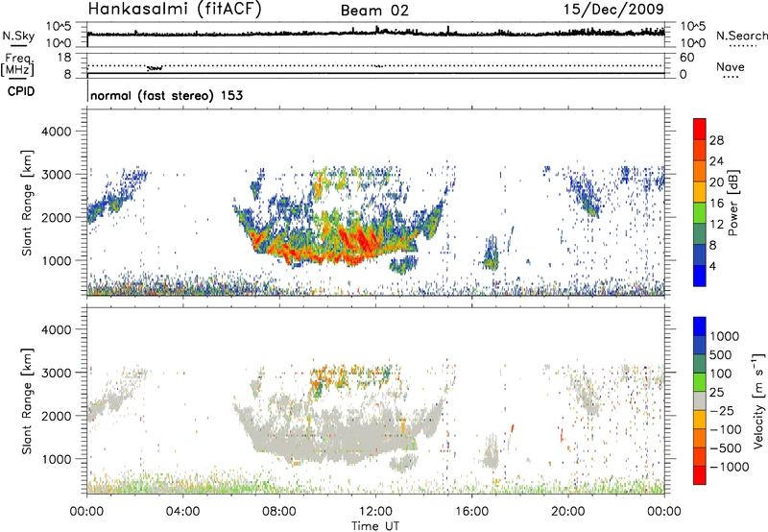The image size is (768, 532).
Task: Click the -25 label on velocity color bar
Action: point(722,410)
